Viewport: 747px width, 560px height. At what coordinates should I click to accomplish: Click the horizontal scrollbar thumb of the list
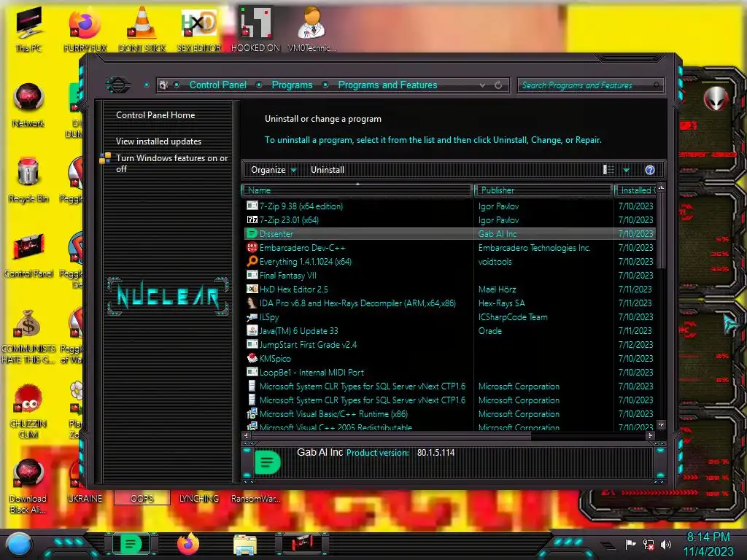391,435
